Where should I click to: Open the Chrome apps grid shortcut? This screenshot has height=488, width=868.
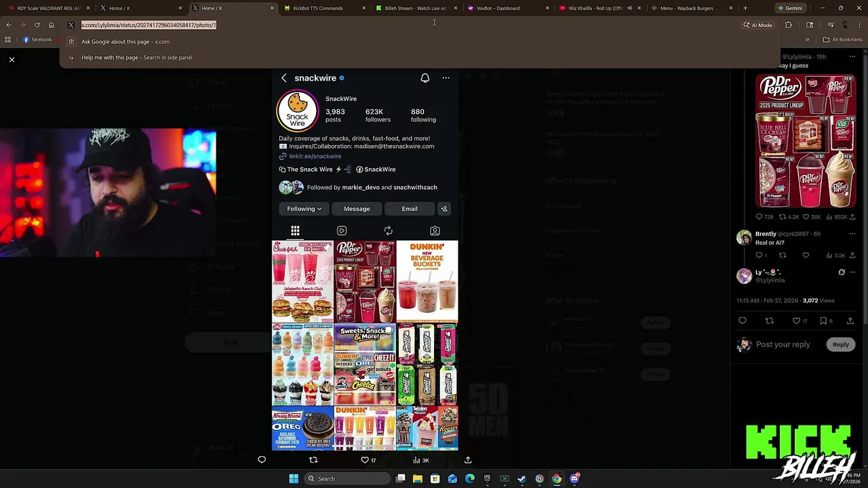7,39
